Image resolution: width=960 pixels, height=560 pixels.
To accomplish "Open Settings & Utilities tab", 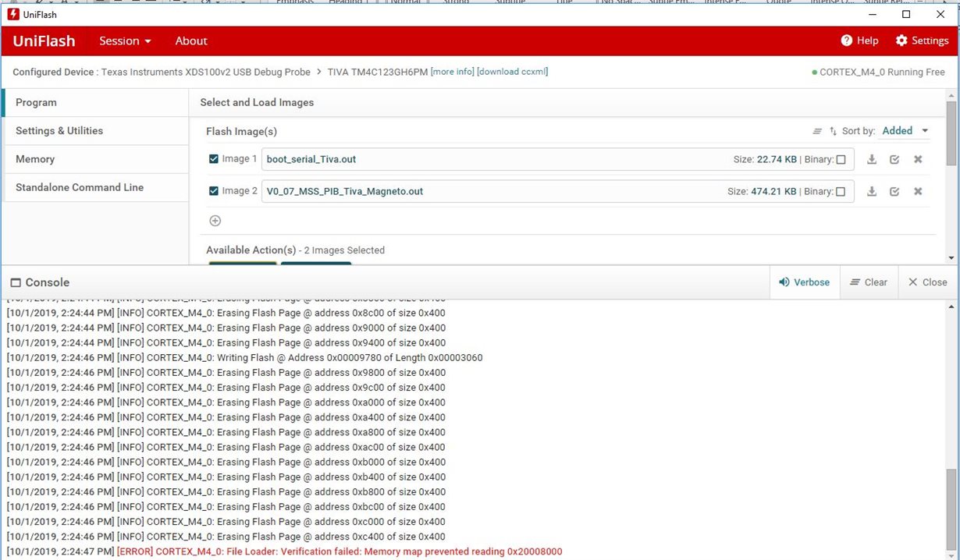I will [x=95, y=131].
